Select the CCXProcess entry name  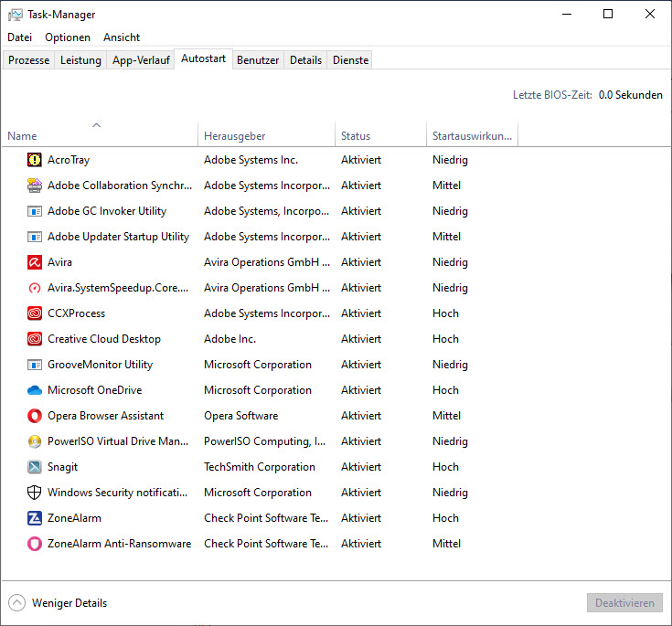point(76,313)
